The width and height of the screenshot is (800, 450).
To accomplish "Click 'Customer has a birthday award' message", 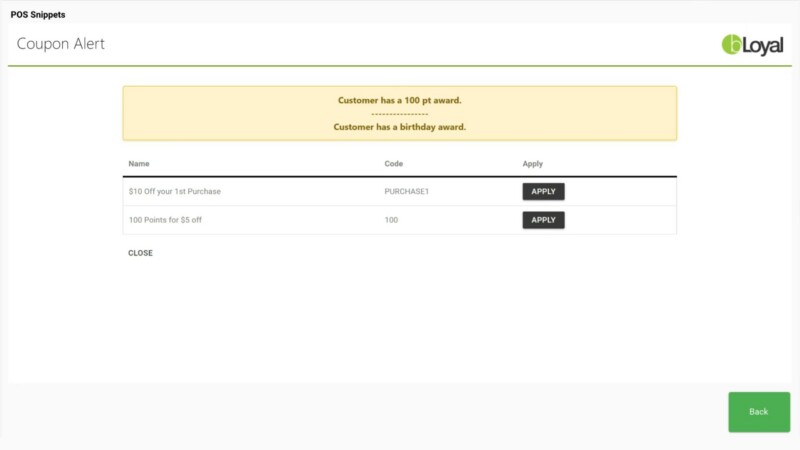I will pos(399,127).
